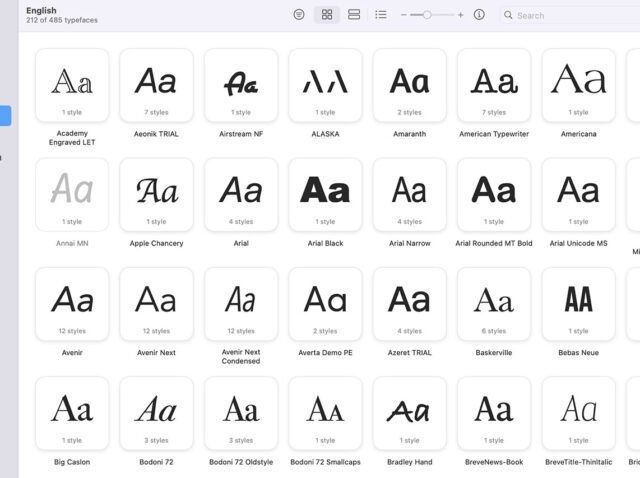Increase preview size with plus icon
This screenshot has height=478, width=640.
pos(460,15)
